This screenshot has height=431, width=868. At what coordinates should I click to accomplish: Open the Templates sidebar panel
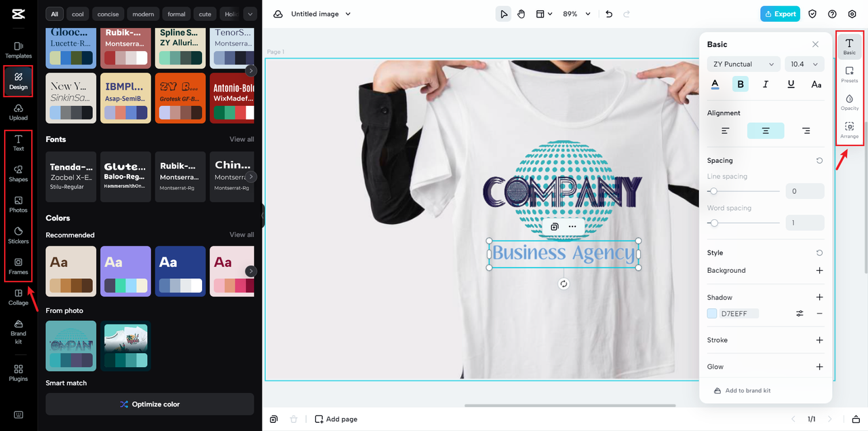18,50
